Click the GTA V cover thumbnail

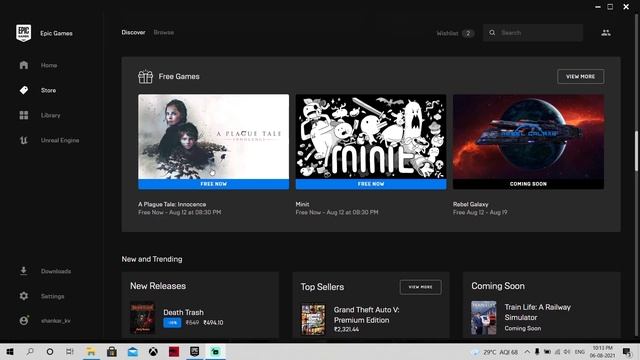[x=313, y=319]
